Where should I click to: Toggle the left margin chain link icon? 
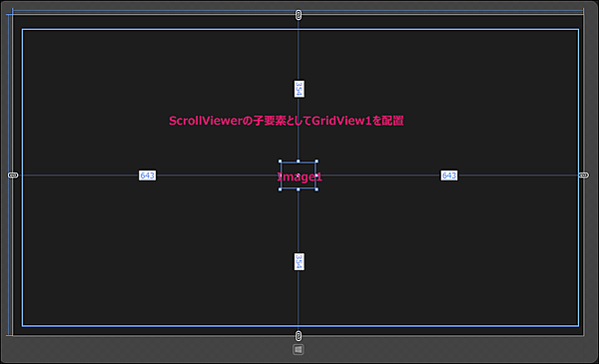[x=13, y=176]
